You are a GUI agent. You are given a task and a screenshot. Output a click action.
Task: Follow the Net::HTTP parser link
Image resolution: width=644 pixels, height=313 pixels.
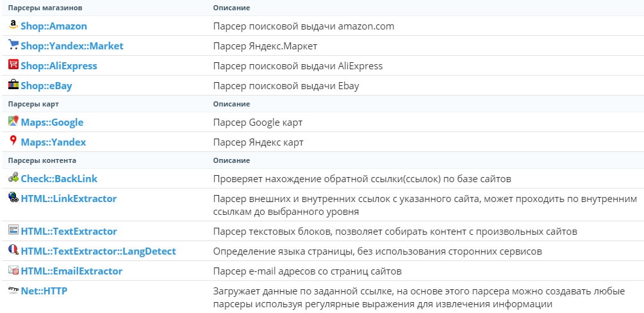pyautogui.click(x=44, y=291)
